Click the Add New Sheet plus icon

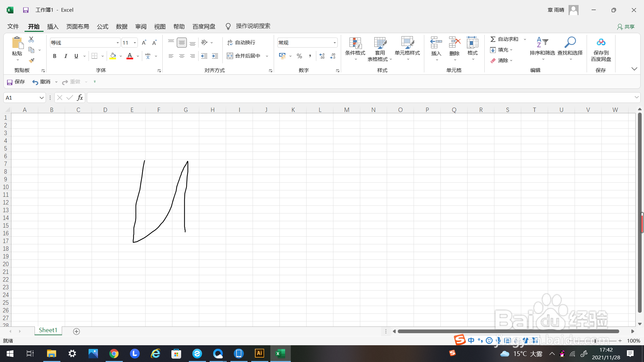pyautogui.click(x=76, y=331)
